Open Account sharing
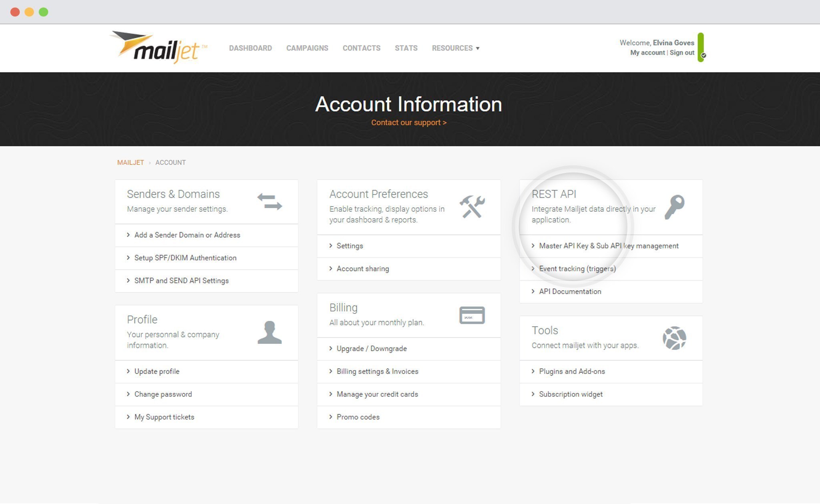 pyautogui.click(x=409, y=269)
